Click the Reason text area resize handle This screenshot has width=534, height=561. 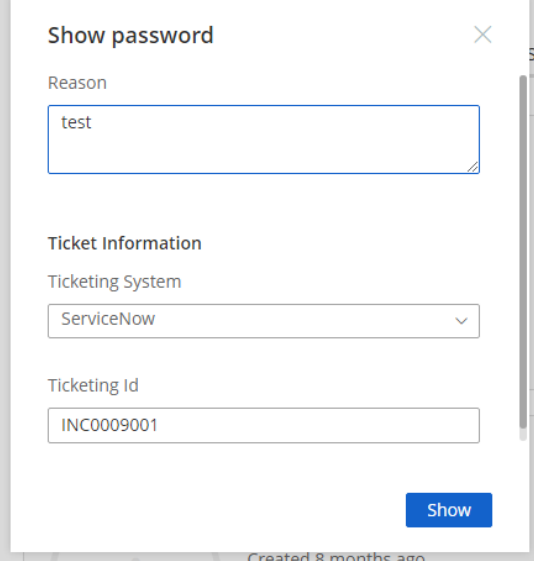click(x=473, y=167)
